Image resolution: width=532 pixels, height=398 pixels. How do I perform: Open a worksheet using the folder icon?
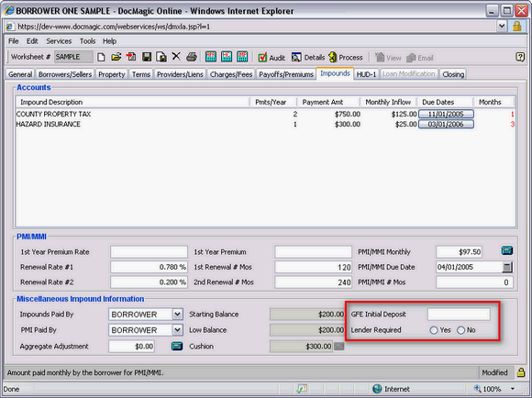coord(116,57)
